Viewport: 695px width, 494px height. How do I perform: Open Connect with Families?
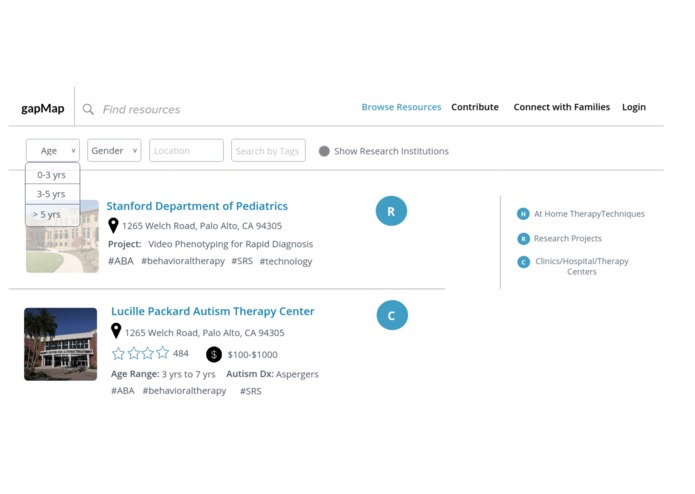(562, 107)
